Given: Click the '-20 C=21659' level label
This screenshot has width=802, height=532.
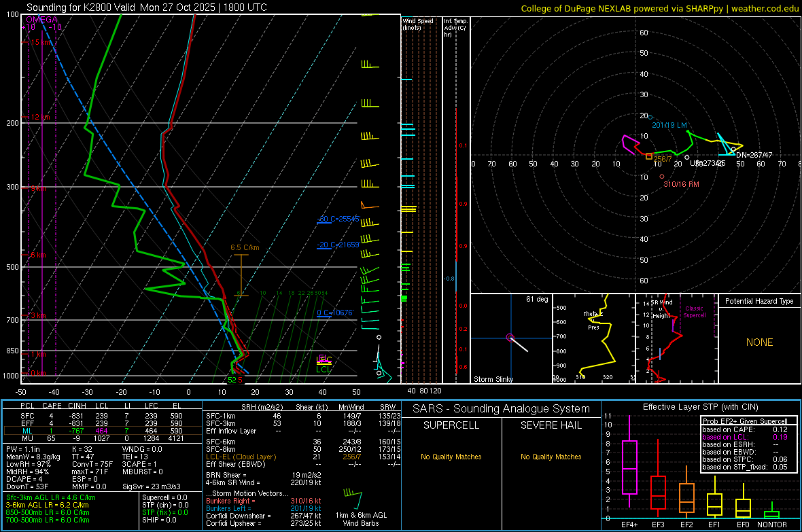Looking at the screenshot, I should (338, 245).
